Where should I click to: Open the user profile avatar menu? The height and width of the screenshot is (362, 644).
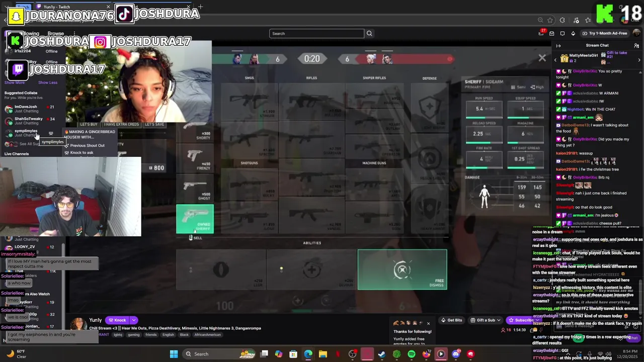pos(636,33)
